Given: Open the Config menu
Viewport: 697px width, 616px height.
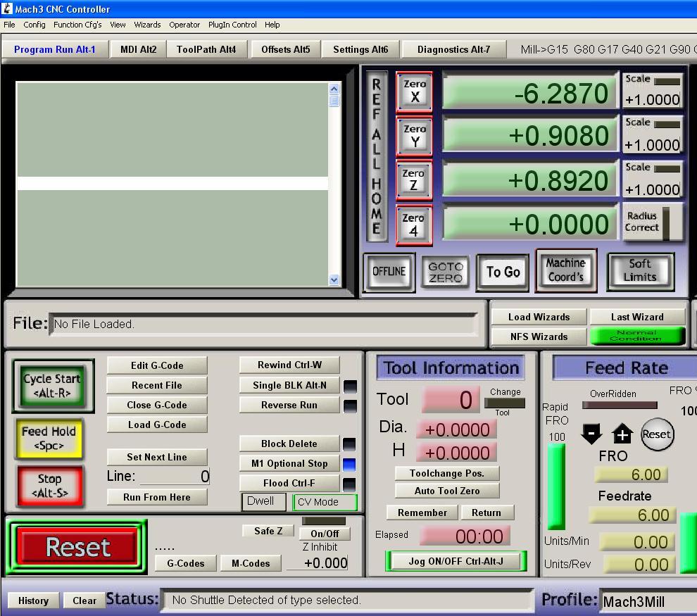Looking at the screenshot, I should tap(34, 25).
